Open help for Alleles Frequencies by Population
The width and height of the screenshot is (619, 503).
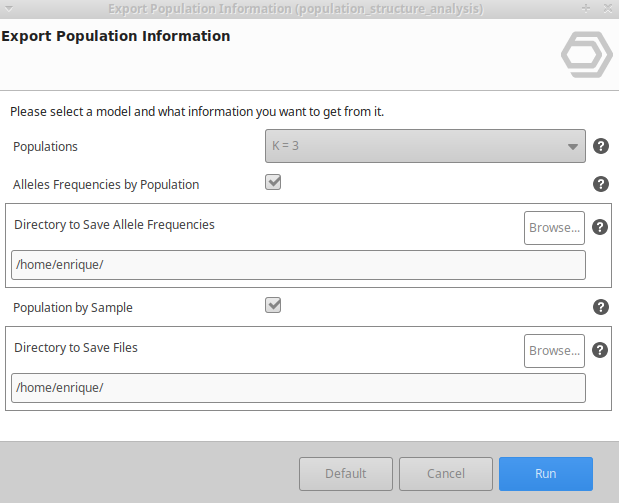click(601, 184)
